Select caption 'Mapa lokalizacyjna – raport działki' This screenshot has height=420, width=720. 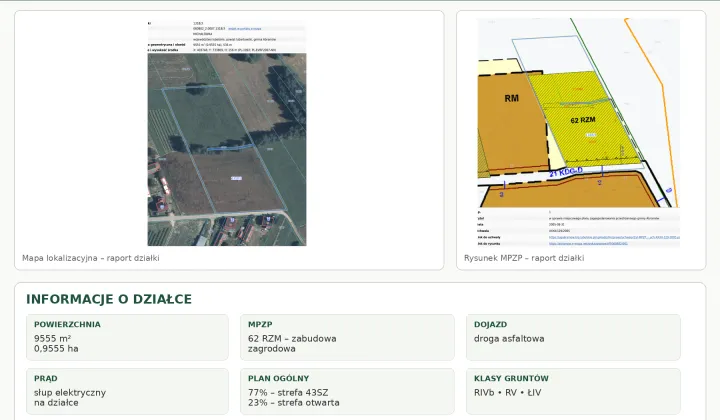[x=91, y=258]
